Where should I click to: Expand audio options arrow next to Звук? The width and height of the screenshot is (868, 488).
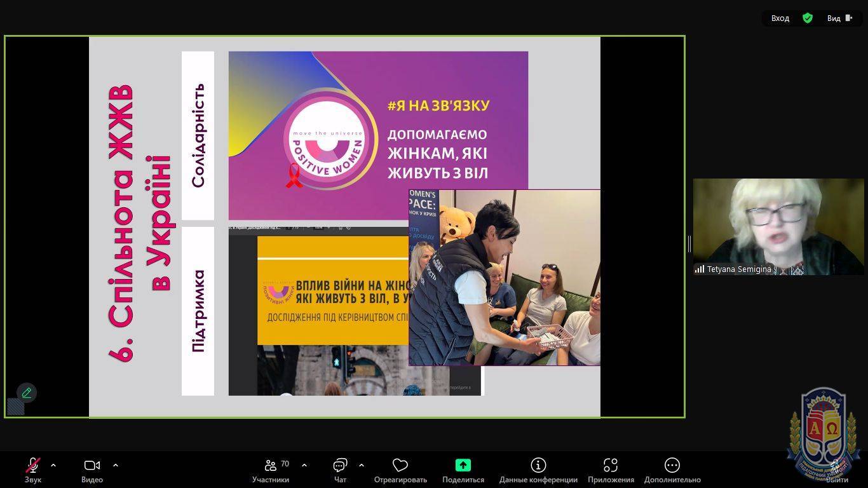click(x=53, y=465)
